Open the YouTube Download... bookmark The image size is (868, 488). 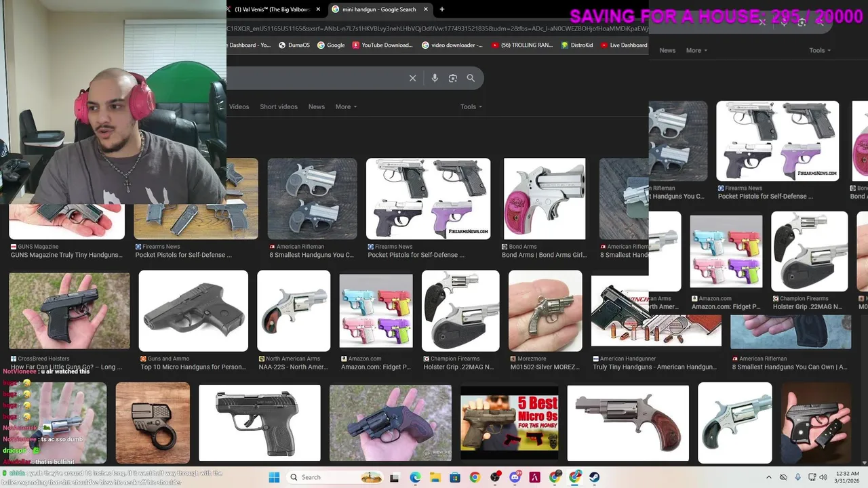click(382, 45)
